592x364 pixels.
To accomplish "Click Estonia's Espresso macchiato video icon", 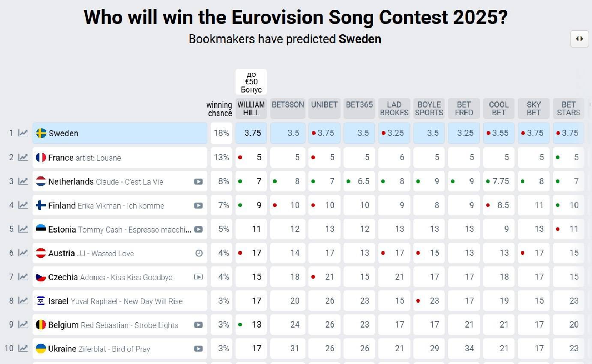I will point(198,229).
